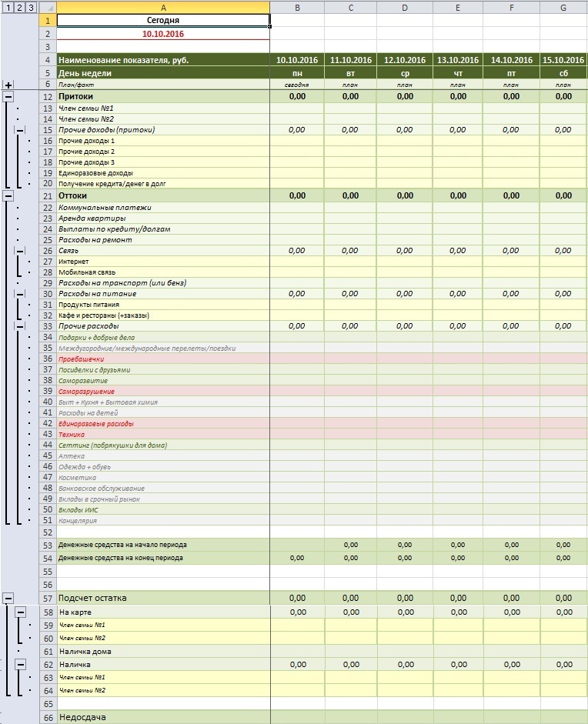This screenshot has height=724, width=588.
Task: Select row 66 header
Action: click(x=48, y=718)
